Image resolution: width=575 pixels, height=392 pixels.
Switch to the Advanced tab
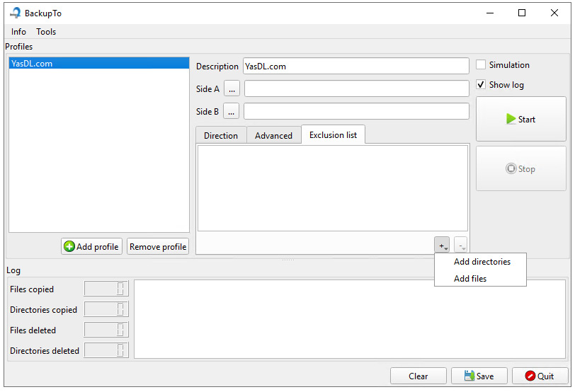[273, 136]
